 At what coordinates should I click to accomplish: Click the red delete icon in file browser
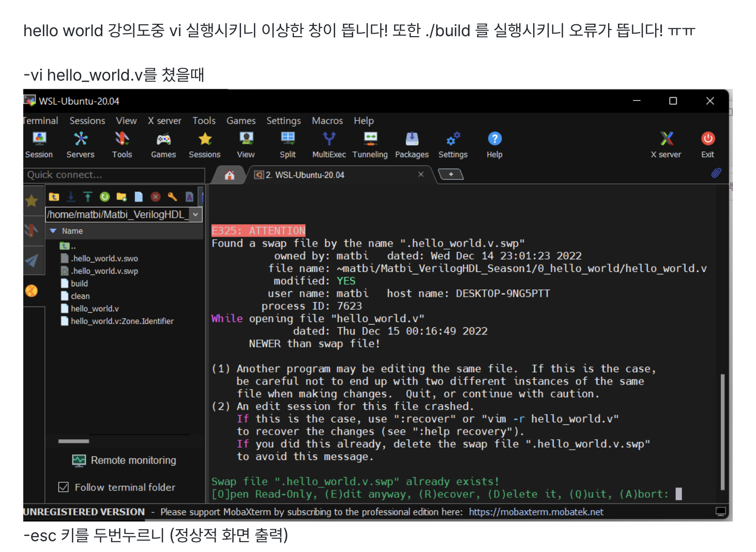(x=156, y=196)
